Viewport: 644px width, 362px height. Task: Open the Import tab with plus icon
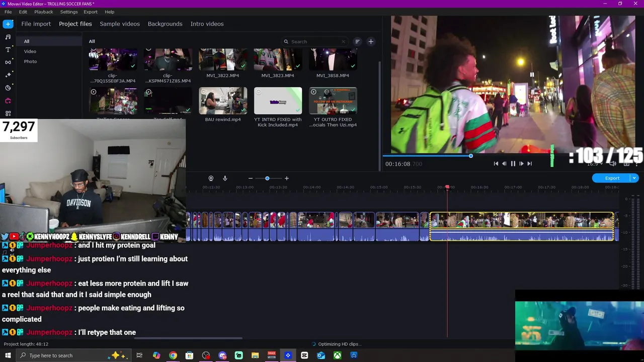[8, 24]
